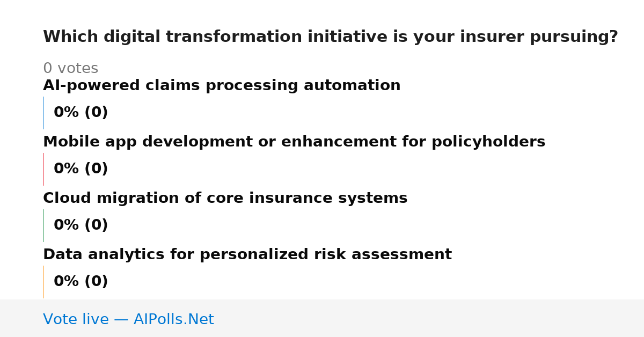
Task: Click the poll question heading
Action: [x=331, y=37]
